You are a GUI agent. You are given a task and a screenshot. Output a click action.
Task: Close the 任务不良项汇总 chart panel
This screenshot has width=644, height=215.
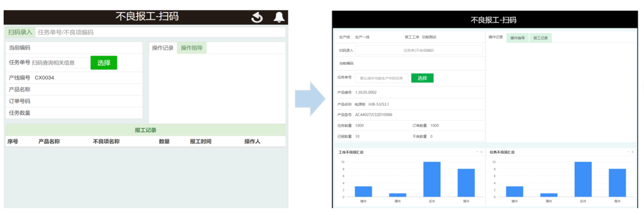[x=632, y=152]
